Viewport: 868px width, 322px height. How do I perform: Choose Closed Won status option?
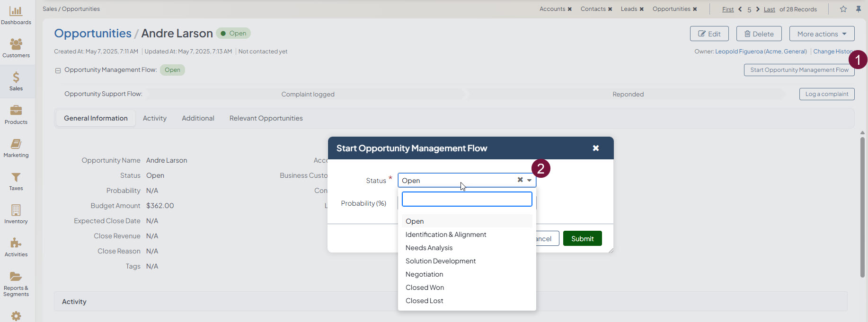(425, 287)
